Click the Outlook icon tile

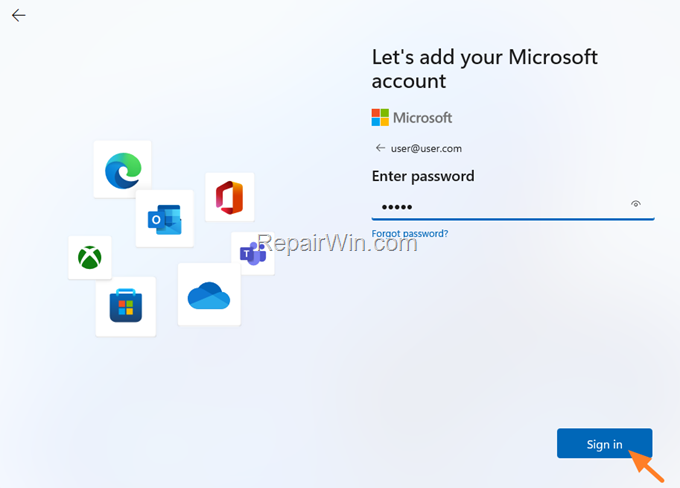coord(165,219)
